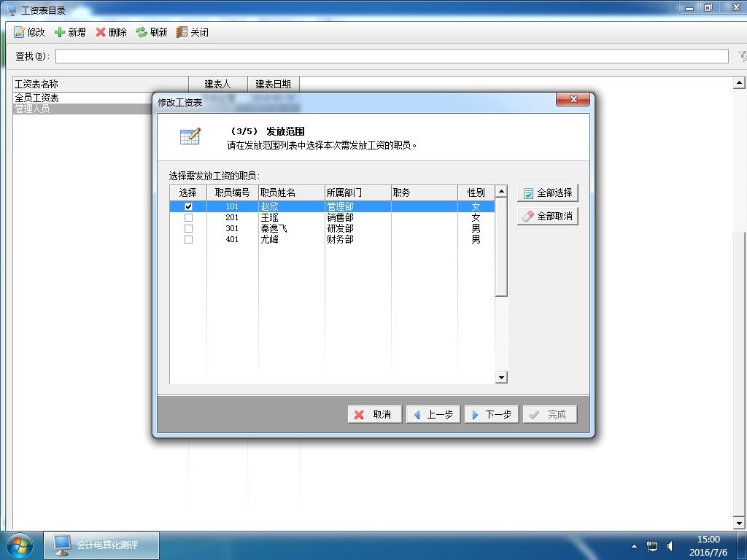Click the 刷新 (refresh) toolbar icon
747x560 pixels.
[x=142, y=32]
